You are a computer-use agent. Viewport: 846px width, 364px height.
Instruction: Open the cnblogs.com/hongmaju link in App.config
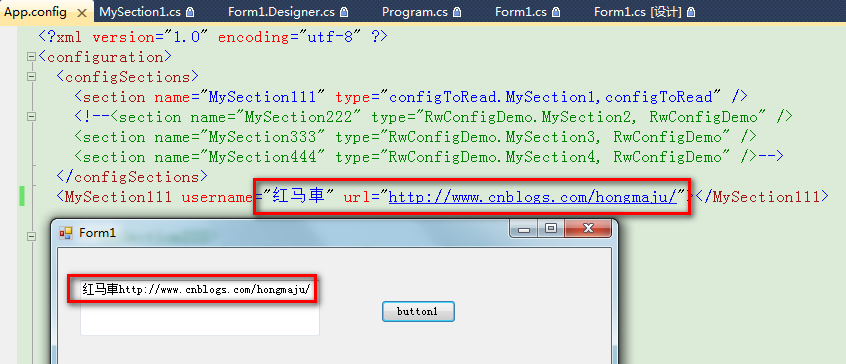533,197
